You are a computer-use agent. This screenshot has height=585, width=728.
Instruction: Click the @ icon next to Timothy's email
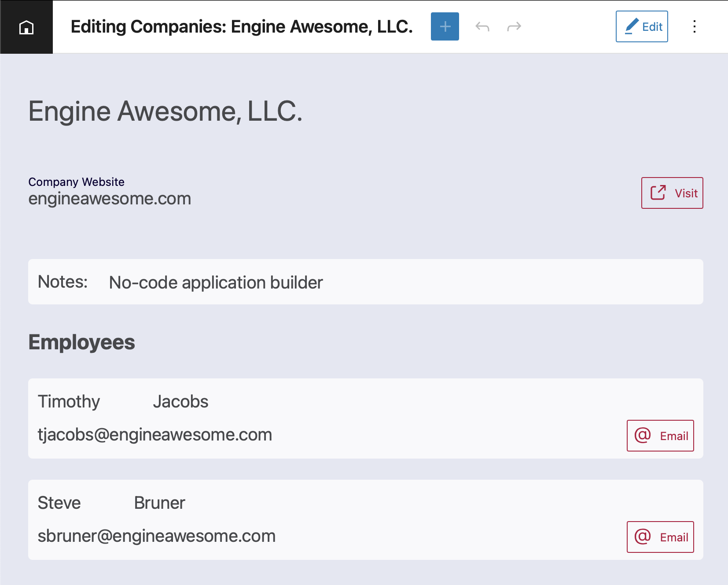(x=642, y=436)
